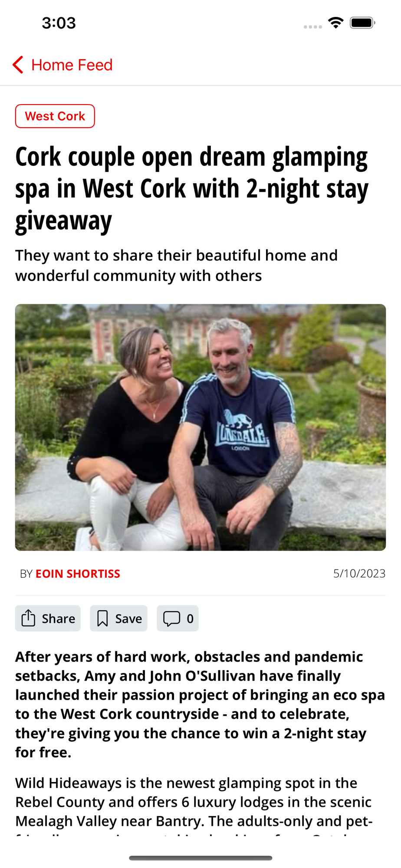Tap the bold intro paragraph about Amy and John
Image resolution: width=401 pixels, height=868 pixels.
tap(200, 704)
